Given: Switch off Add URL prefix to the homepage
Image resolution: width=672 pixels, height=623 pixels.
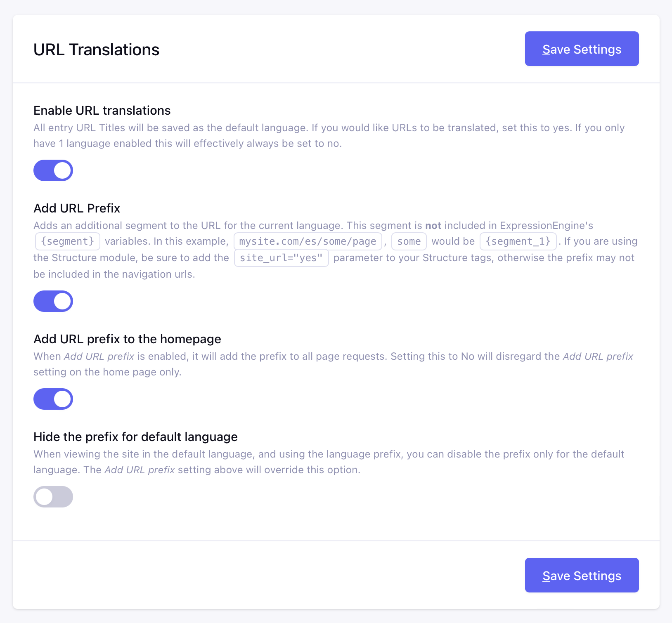Looking at the screenshot, I should point(53,399).
